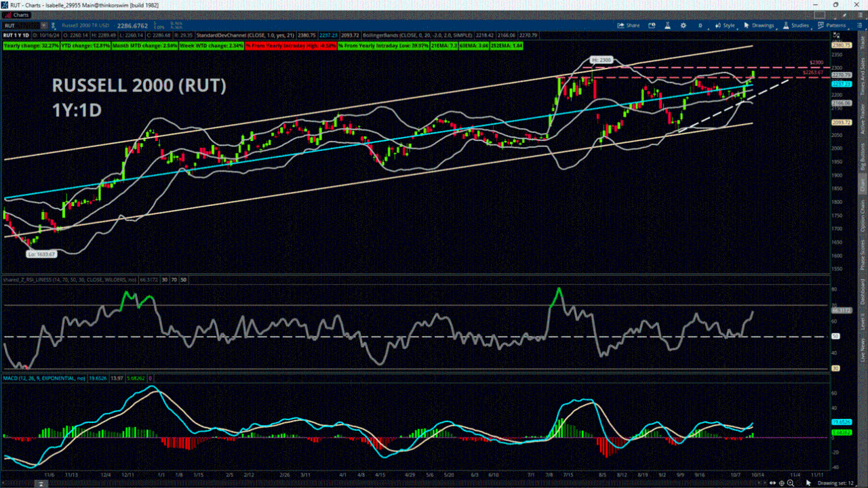
Task: Select the pointer cursor icon at bottom
Action: point(808,483)
